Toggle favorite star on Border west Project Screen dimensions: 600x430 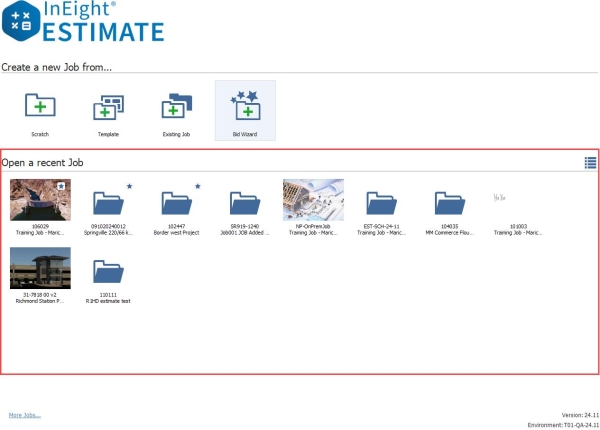(197, 186)
